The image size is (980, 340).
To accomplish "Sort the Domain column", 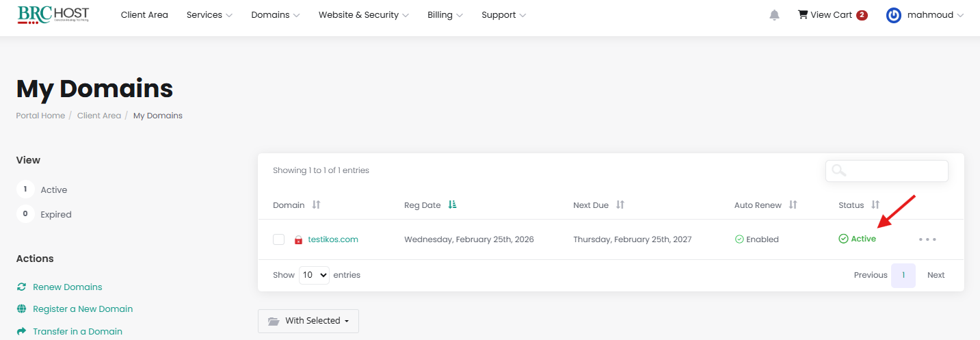I will pyautogui.click(x=316, y=205).
